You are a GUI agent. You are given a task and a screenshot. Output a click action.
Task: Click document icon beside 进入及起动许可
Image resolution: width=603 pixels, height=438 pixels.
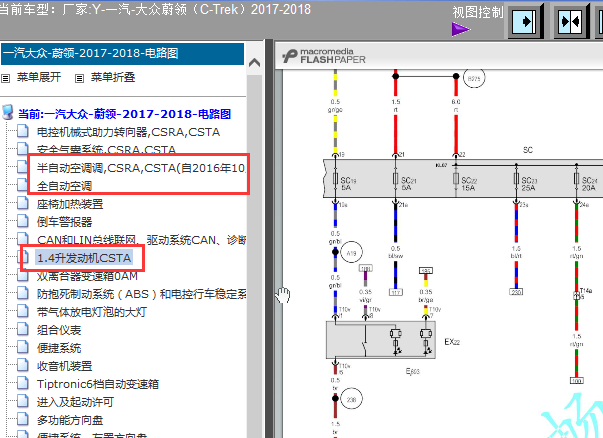click(23, 401)
